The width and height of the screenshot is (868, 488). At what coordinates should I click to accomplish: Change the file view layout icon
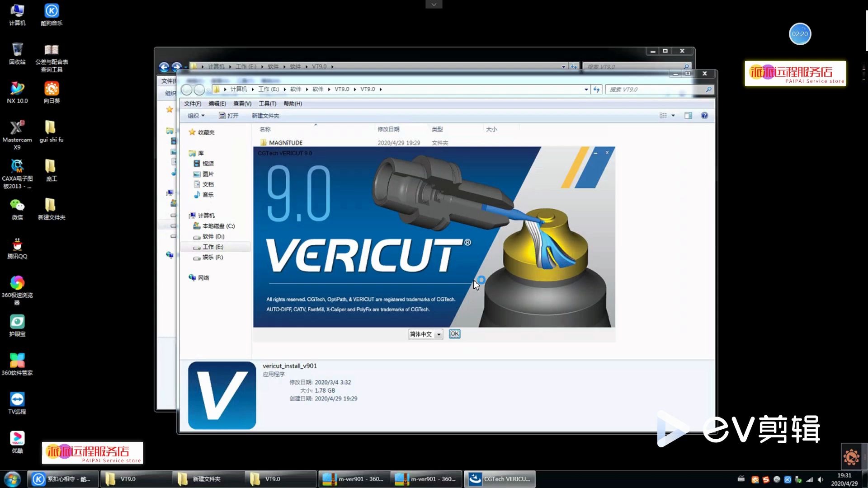click(663, 116)
